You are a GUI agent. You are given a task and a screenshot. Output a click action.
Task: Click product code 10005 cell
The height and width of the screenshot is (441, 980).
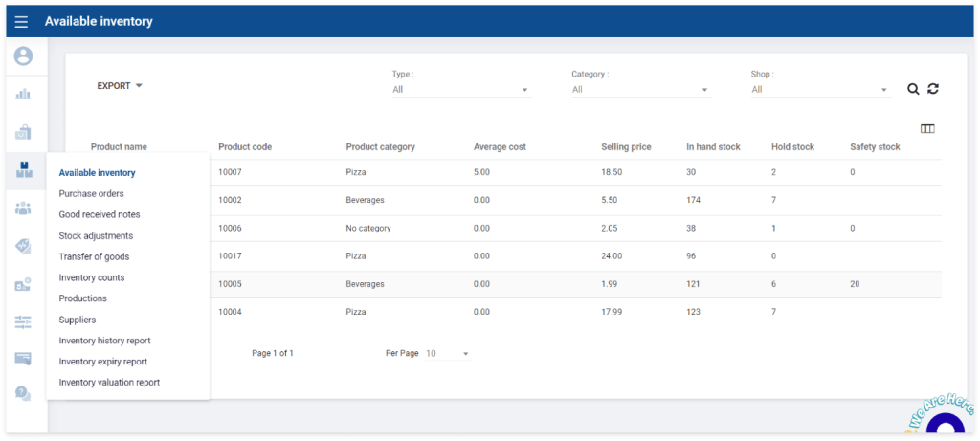point(230,284)
